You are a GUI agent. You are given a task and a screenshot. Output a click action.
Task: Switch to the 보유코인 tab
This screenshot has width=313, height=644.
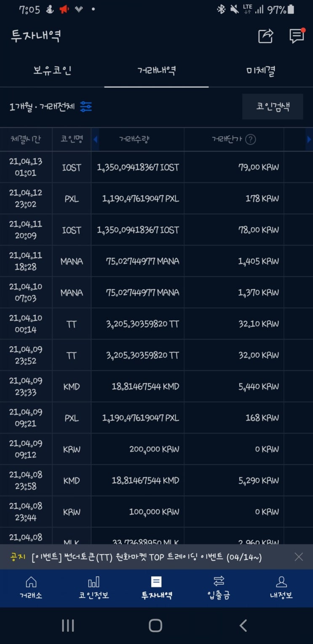52,71
